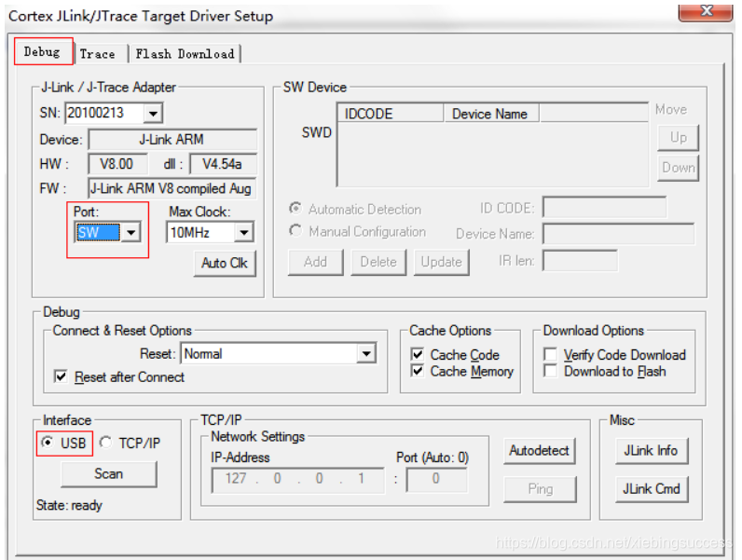Click the Device Name column header
Screen dimensions: 742x560
[491, 114]
